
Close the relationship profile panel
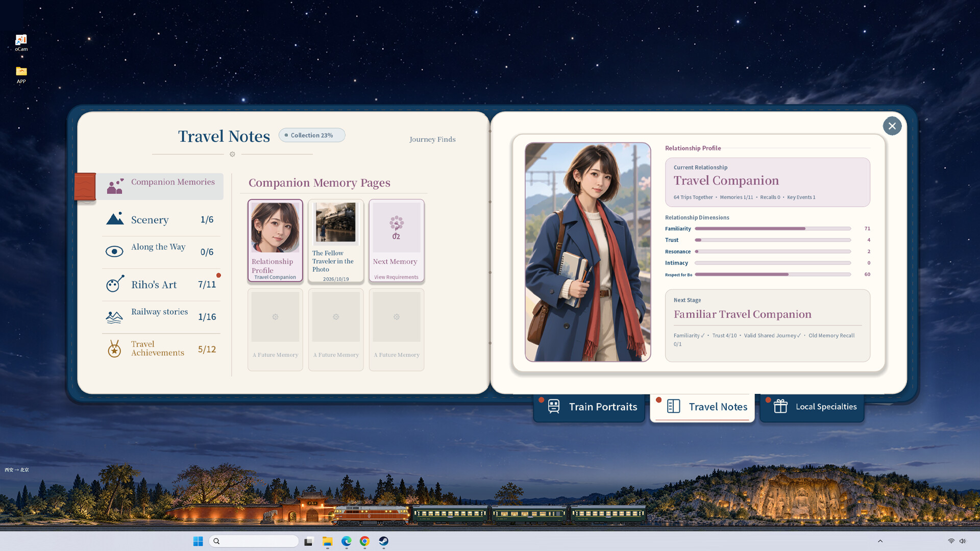pyautogui.click(x=892, y=126)
